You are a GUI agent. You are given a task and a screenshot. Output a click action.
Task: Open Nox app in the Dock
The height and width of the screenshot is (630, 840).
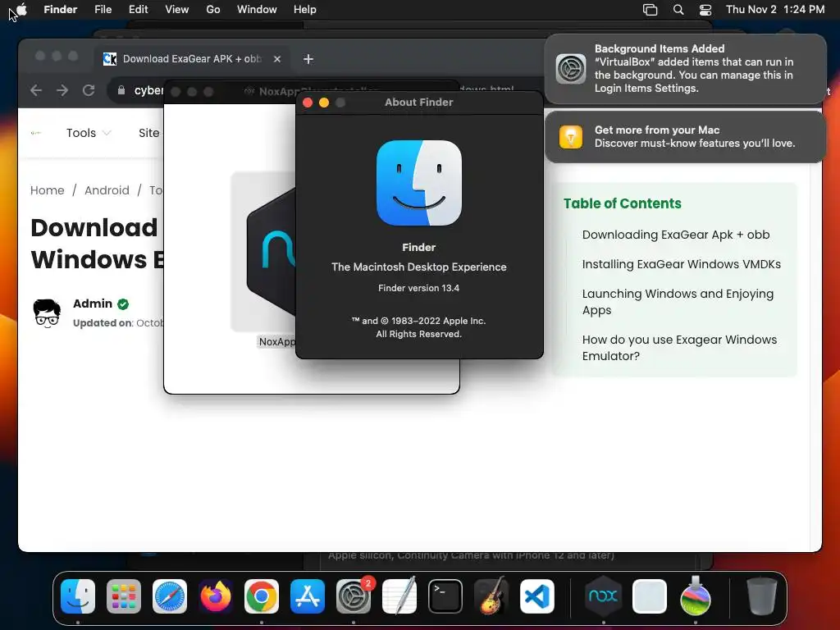(603, 596)
